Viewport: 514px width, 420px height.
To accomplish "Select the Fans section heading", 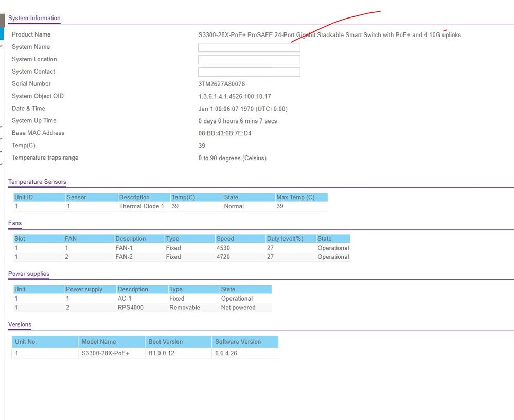I will [15, 223].
